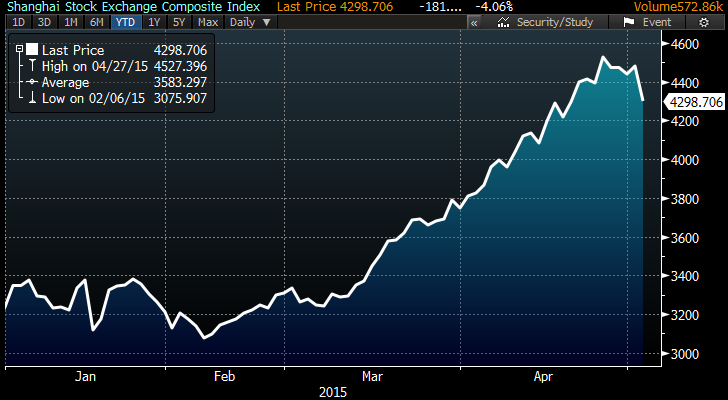
Task: Switch to the 6M range tab
Action: [97, 22]
